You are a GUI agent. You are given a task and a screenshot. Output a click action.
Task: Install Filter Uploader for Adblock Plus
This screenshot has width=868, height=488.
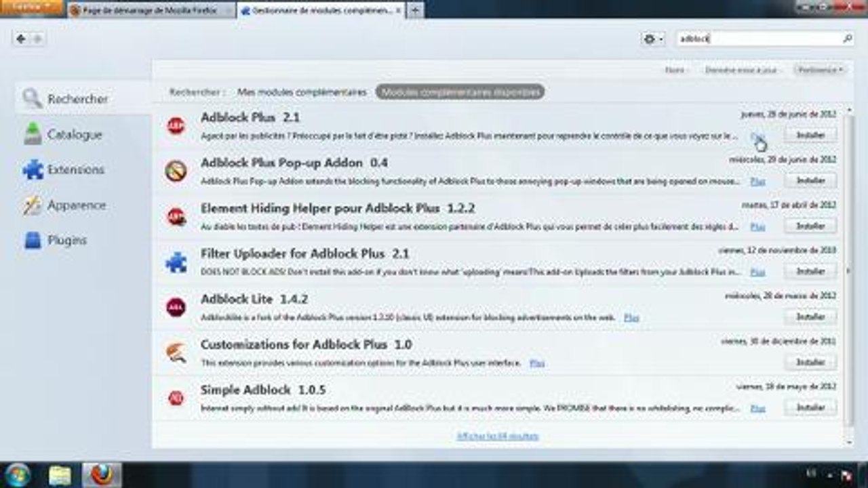[x=810, y=271]
